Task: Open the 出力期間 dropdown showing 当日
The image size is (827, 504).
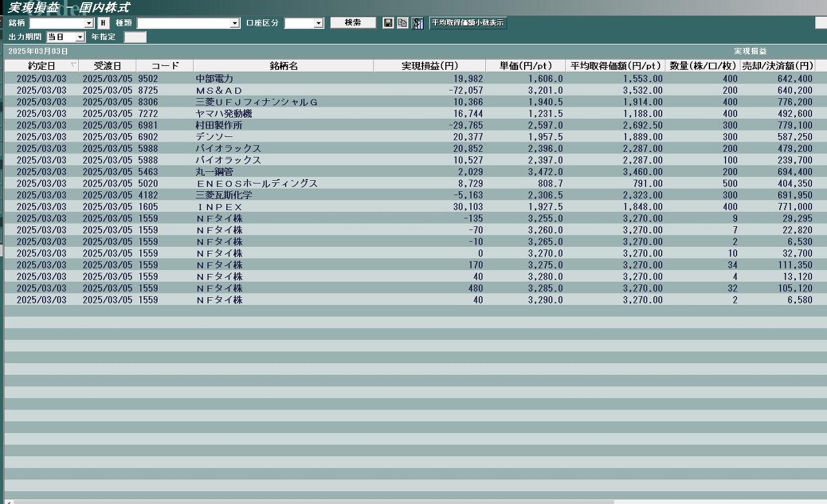Action: [80, 37]
